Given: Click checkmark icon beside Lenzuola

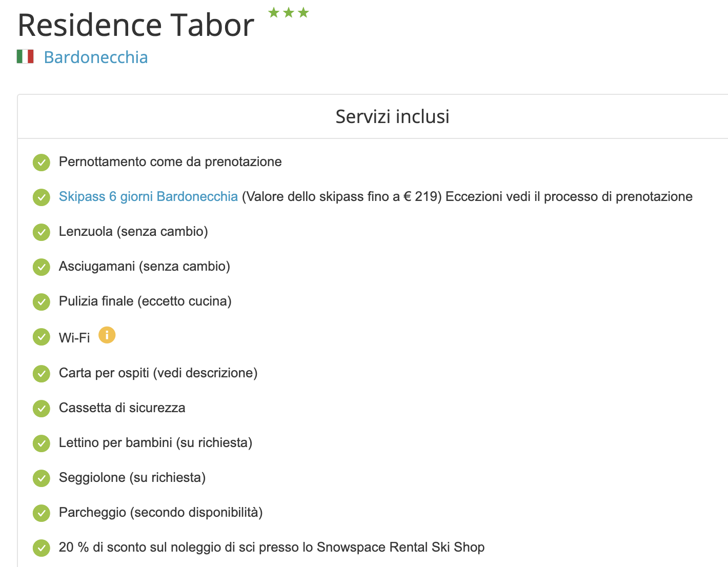Looking at the screenshot, I should (x=42, y=232).
